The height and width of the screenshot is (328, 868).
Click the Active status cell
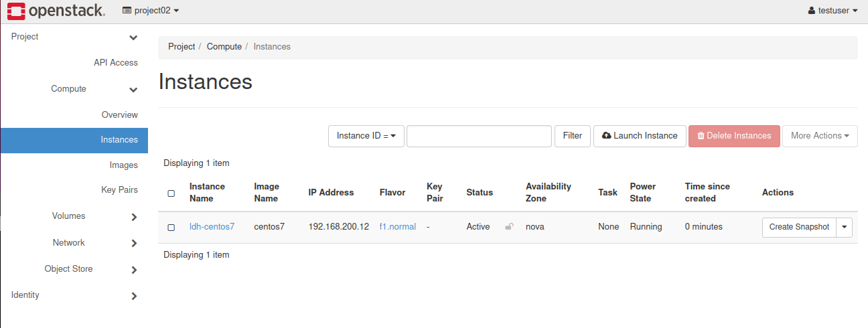[x=478, y=227]
